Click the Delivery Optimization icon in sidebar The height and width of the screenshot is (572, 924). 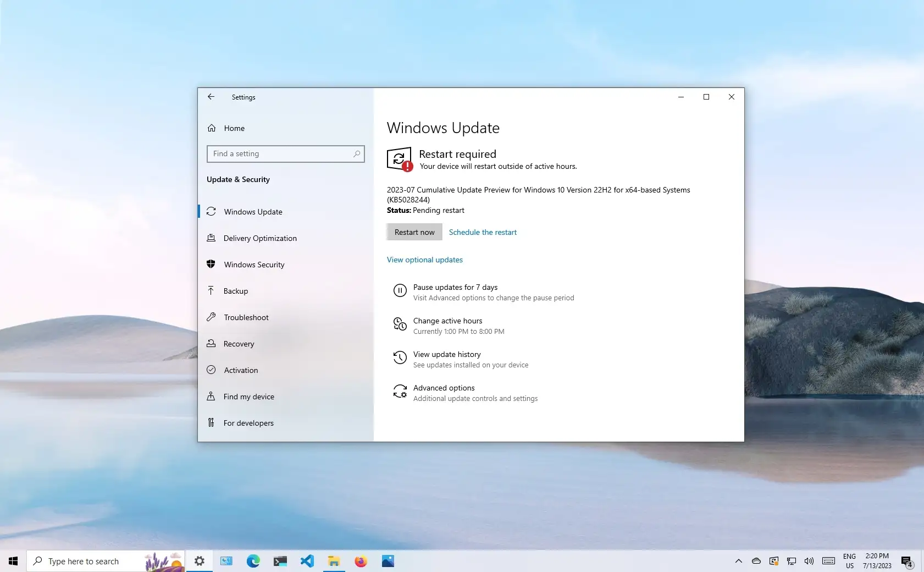pyautogui.click(x=211, y=238)
